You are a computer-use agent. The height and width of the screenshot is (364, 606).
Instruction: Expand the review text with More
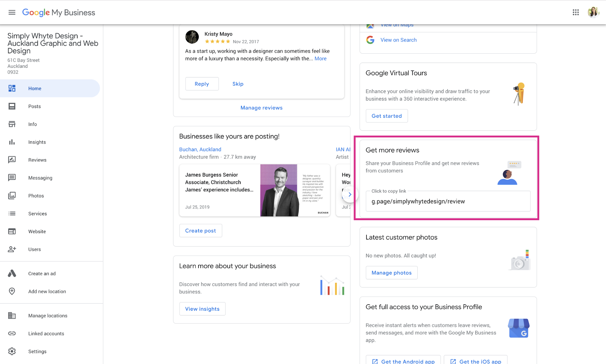point(320,59)
